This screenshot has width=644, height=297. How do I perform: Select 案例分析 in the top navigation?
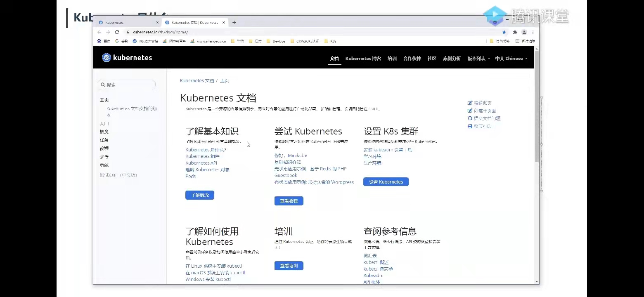(452, 59)
